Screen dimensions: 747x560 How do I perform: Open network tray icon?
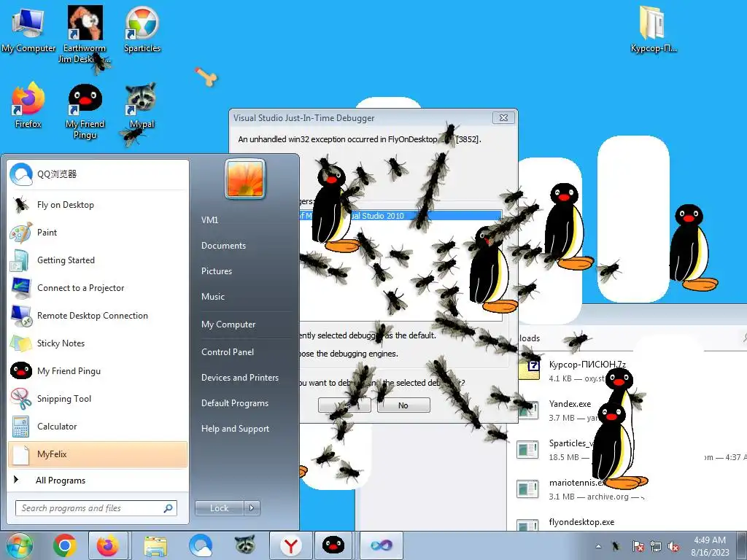(x=656, y=546)
